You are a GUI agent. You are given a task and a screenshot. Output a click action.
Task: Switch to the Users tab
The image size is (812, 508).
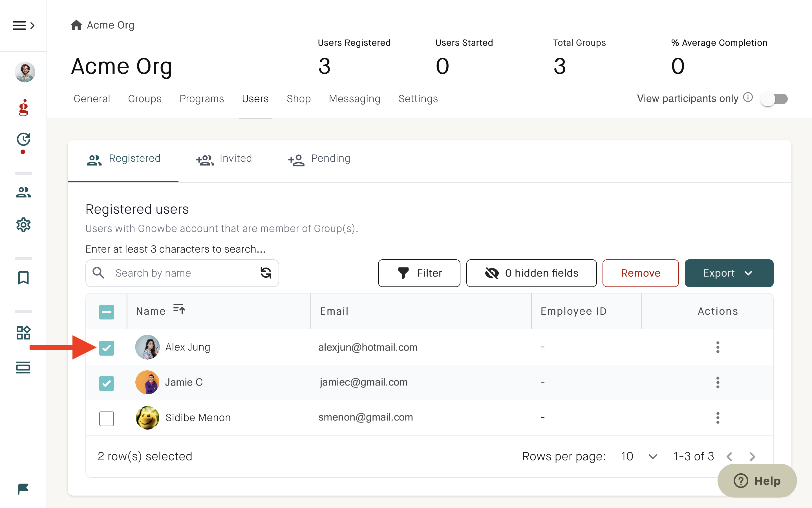click(x=255, y=99)
